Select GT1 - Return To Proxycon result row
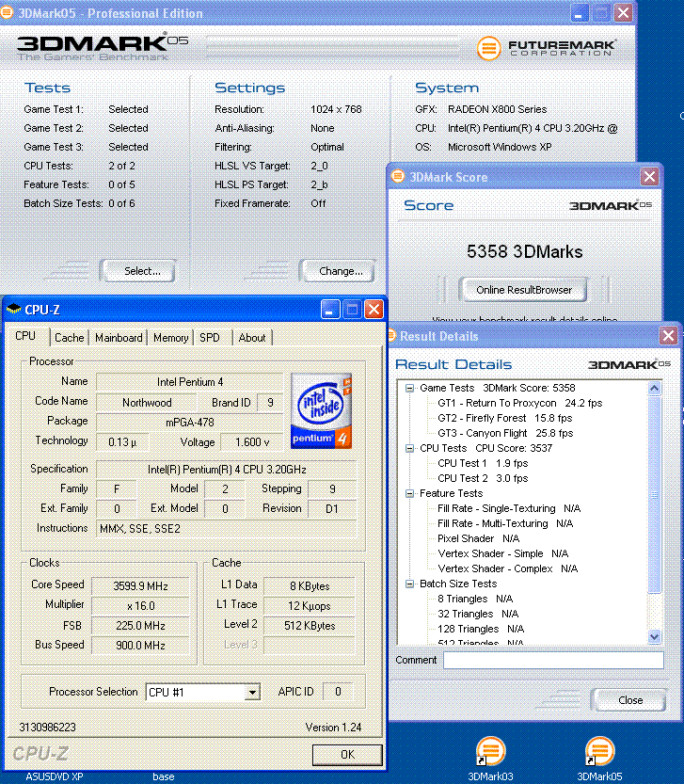 click(520, 403)
